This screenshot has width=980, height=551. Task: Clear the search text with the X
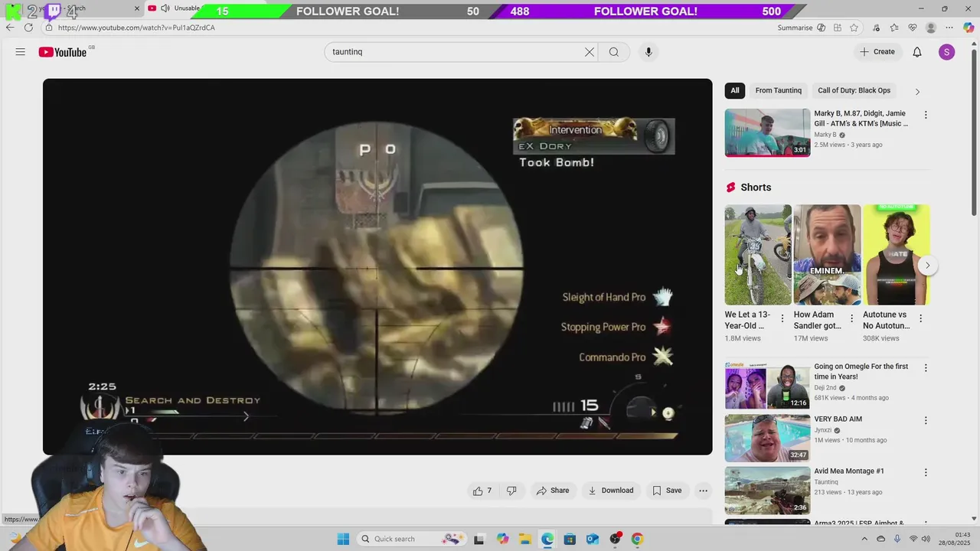click(x=590, y=52)
